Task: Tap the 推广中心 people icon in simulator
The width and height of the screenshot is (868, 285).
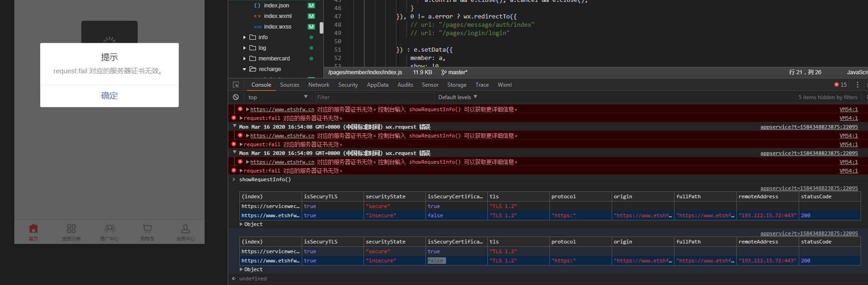Action: point(109,229)
